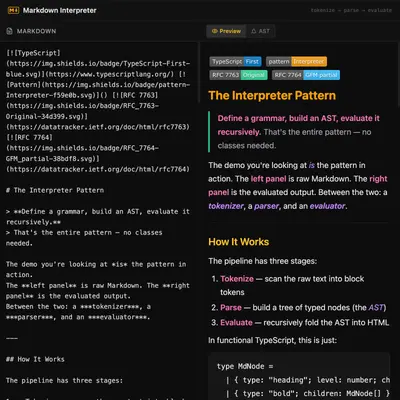This screenshot has width=400, height=400.
Task: Click the Parse list item in preview
Action: click(299, 307)
